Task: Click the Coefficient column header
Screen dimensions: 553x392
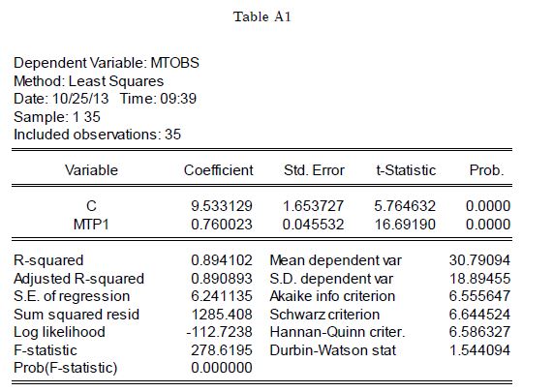Action: (218, 170)
